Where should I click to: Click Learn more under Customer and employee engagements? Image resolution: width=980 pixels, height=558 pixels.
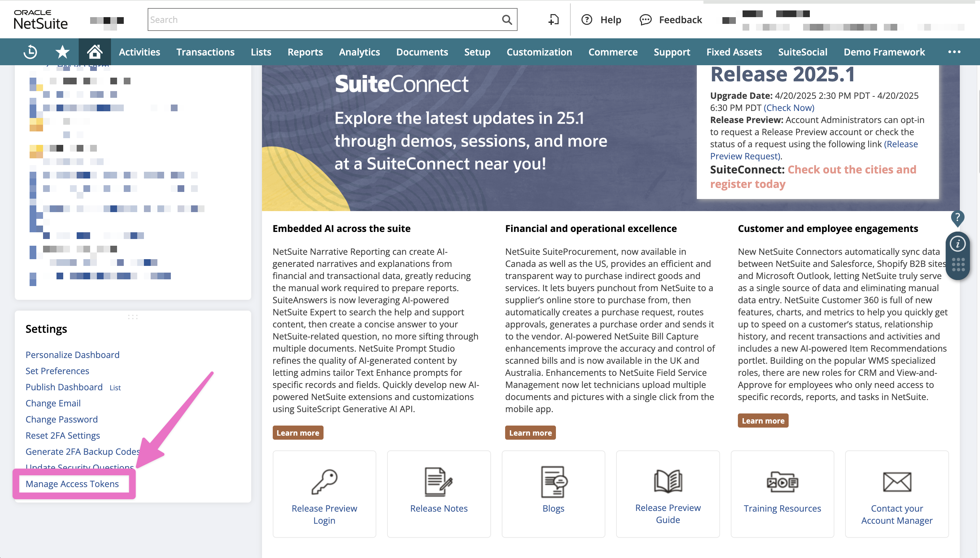[x=763, y=421]
